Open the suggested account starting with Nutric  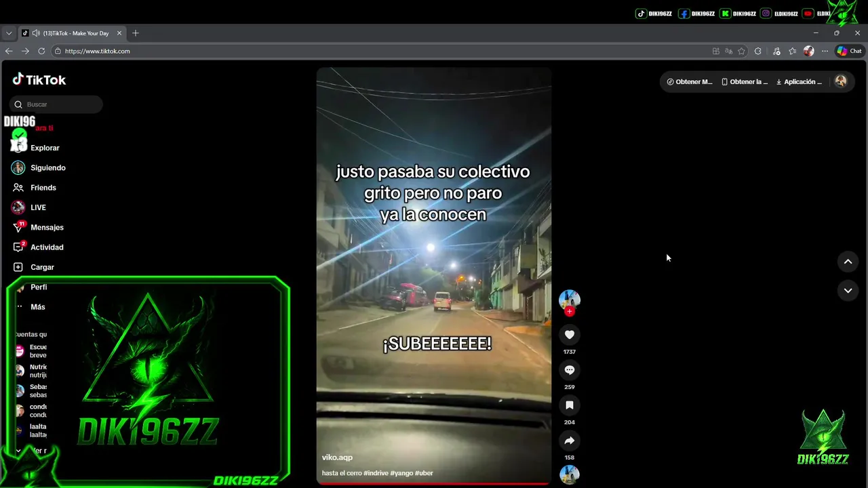31,371
